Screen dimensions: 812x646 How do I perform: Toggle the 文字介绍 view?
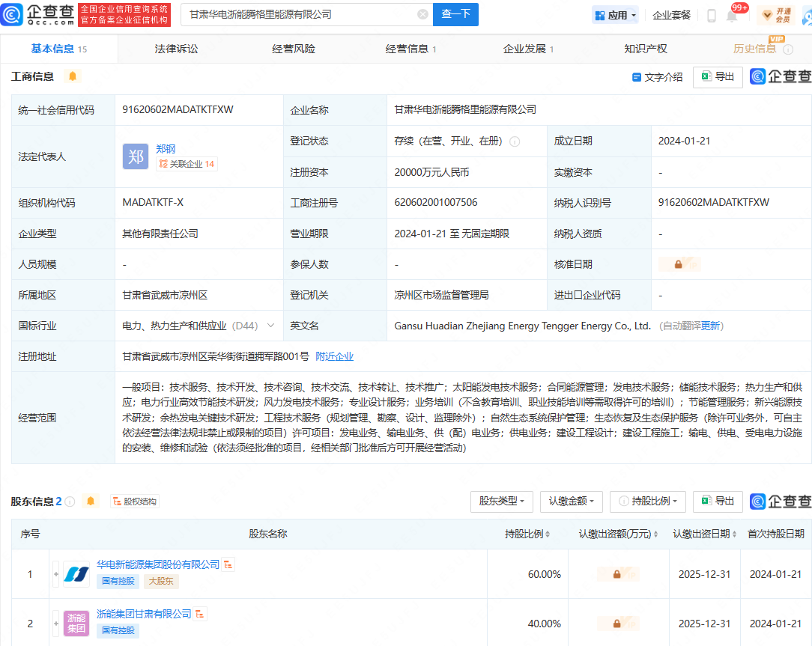click(x=657, y=77)
